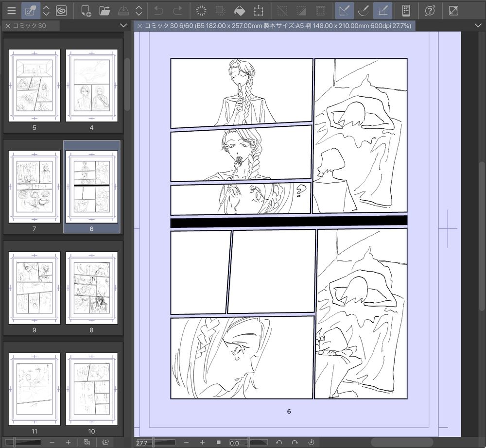Open the Help question mark icon
The height and width of the screenshot is (448, 486).
430,11
